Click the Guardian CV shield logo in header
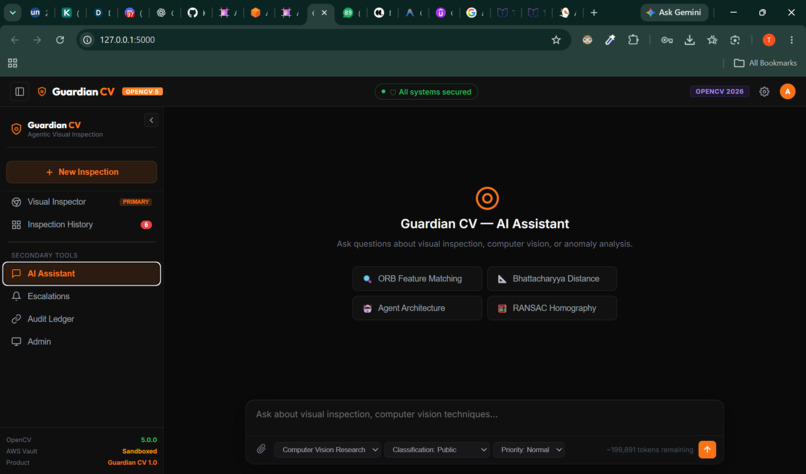 point(42,92)
